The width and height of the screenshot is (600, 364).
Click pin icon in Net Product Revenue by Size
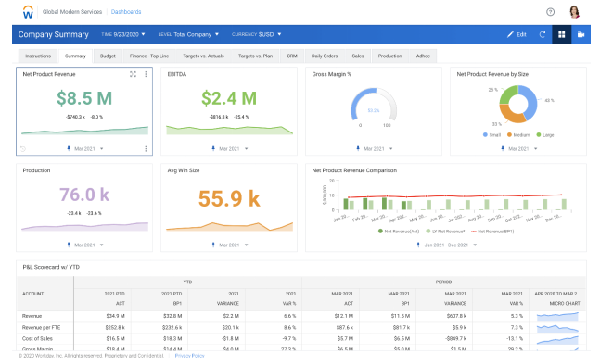[503, 148]
